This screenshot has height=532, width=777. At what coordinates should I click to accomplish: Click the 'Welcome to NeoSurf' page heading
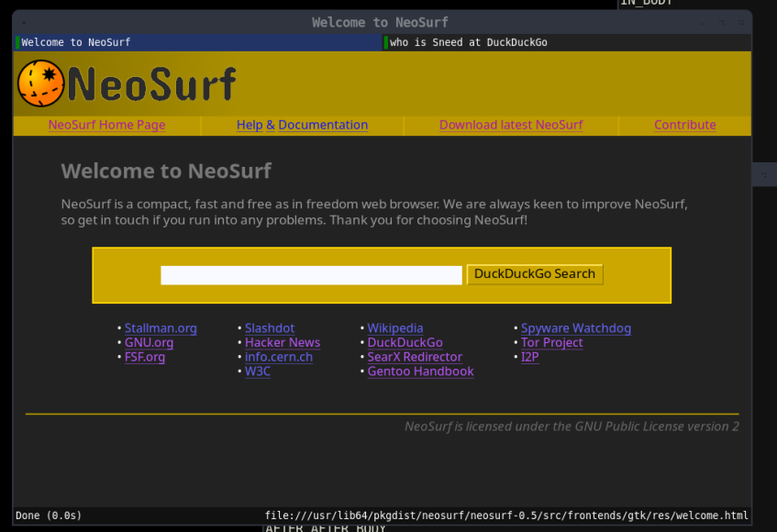tap(166, 171)
